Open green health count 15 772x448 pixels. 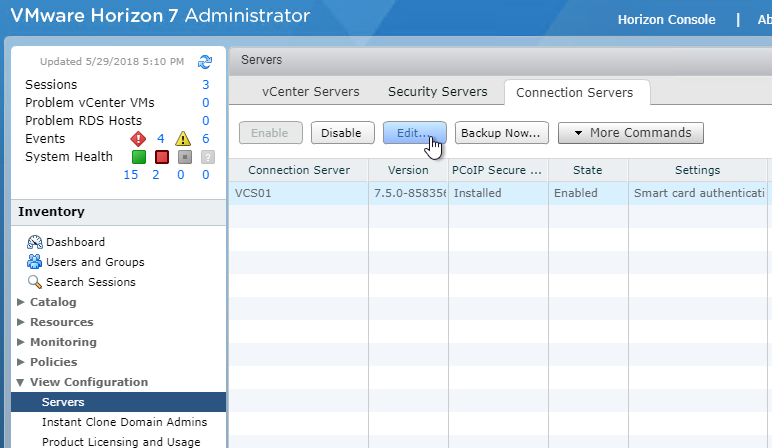click(x=131, y=175)
